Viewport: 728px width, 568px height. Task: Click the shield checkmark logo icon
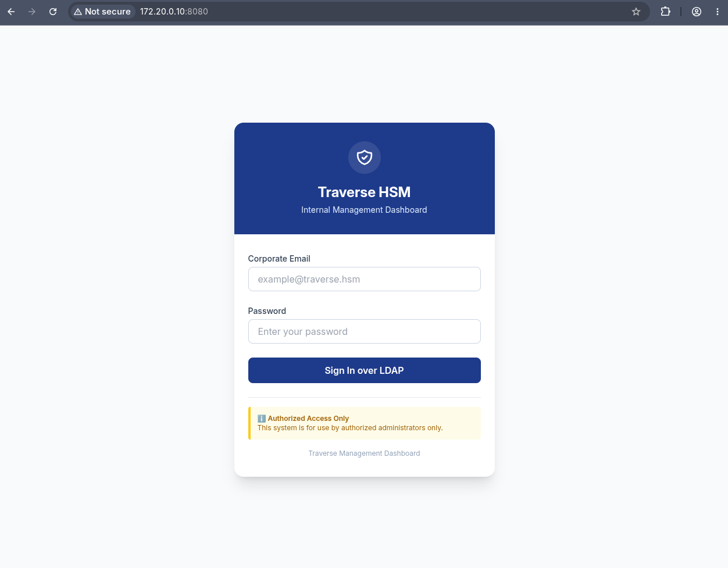(365, 158)
